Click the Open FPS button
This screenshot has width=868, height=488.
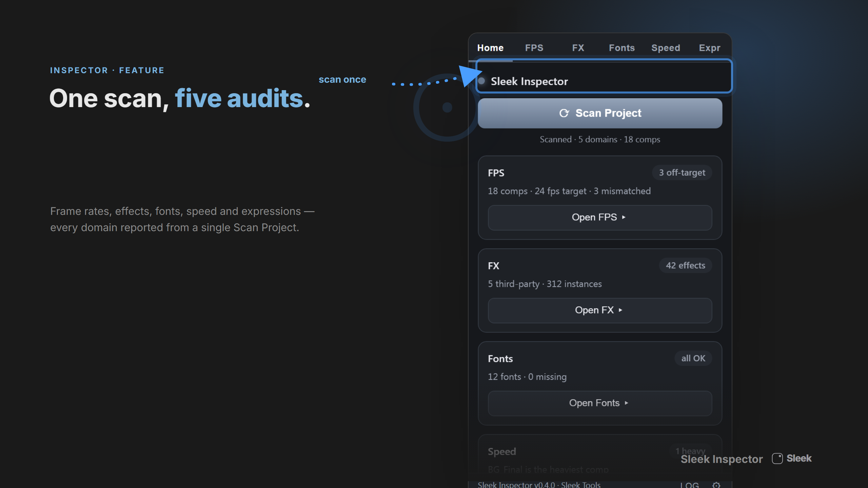point(600,218)
